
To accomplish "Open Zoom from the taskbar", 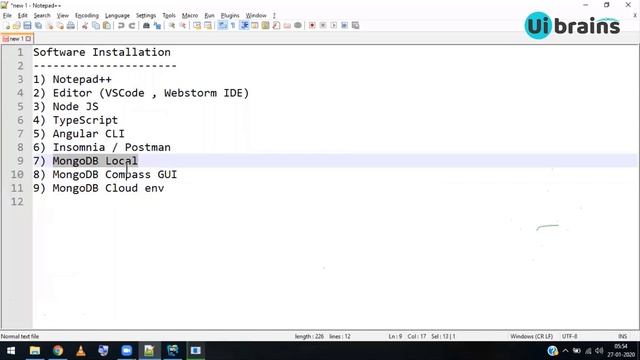I will click(x=127, y=351).
